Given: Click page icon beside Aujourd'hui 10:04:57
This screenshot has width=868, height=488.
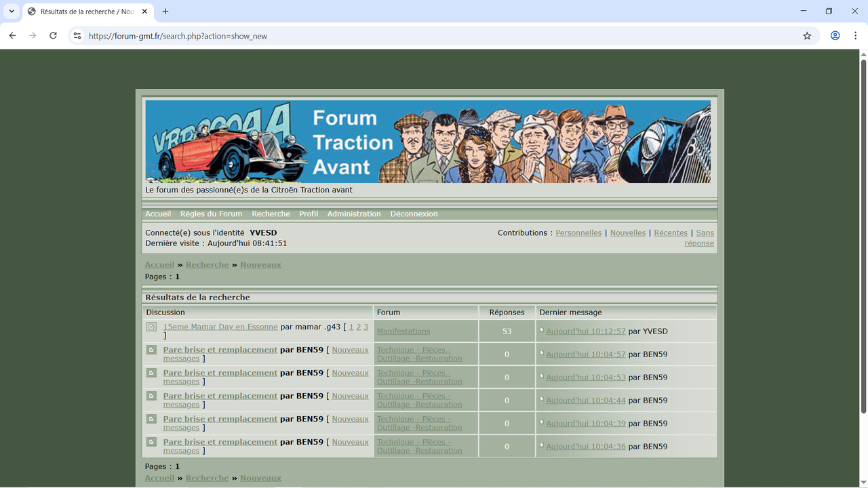Looking at the screenshot, I should coord(542,353).
